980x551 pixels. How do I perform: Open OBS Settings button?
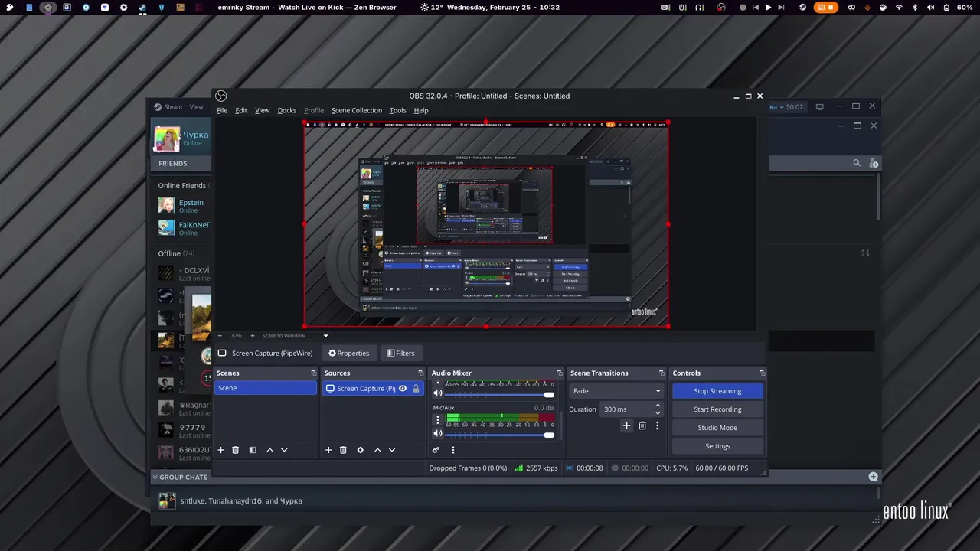pos(717,446)
